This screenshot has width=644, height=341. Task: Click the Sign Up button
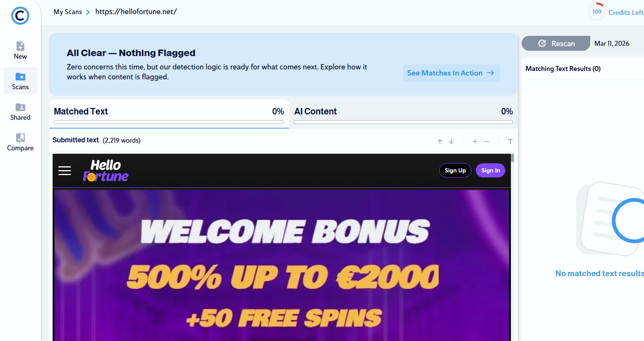455,170
